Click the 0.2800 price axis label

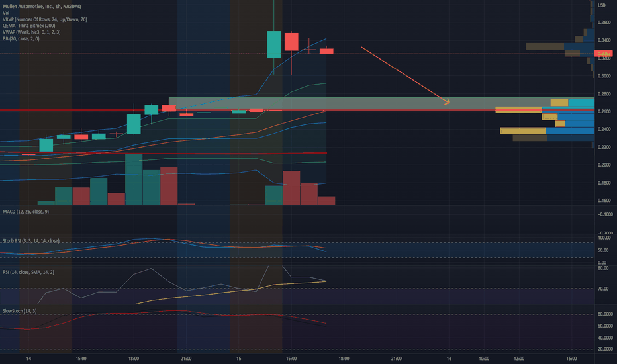pos(604,94)
